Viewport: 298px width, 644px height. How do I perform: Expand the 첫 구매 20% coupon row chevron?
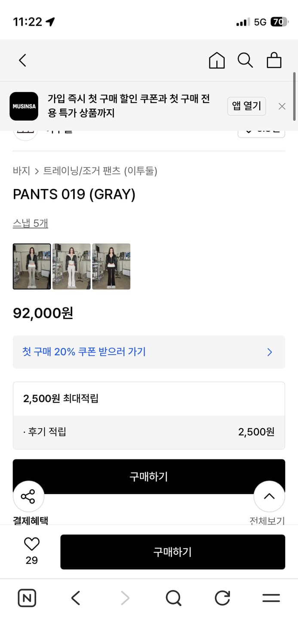tap(270, 352)
